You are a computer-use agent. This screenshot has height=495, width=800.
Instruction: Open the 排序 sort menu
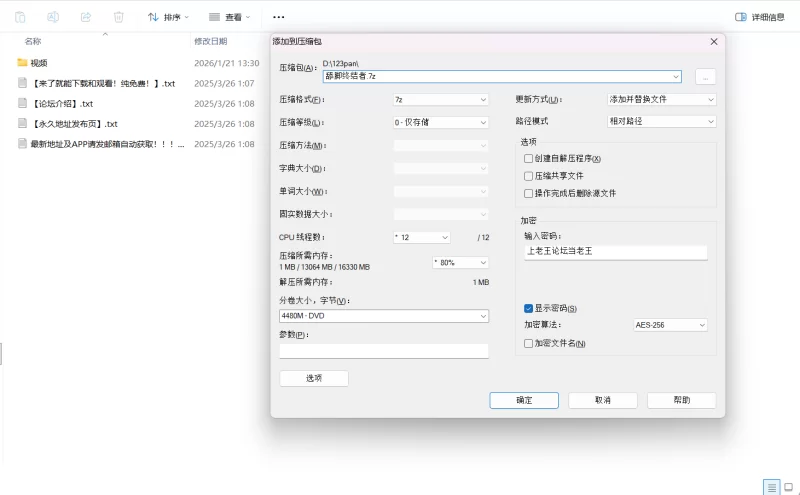[168, 17]
